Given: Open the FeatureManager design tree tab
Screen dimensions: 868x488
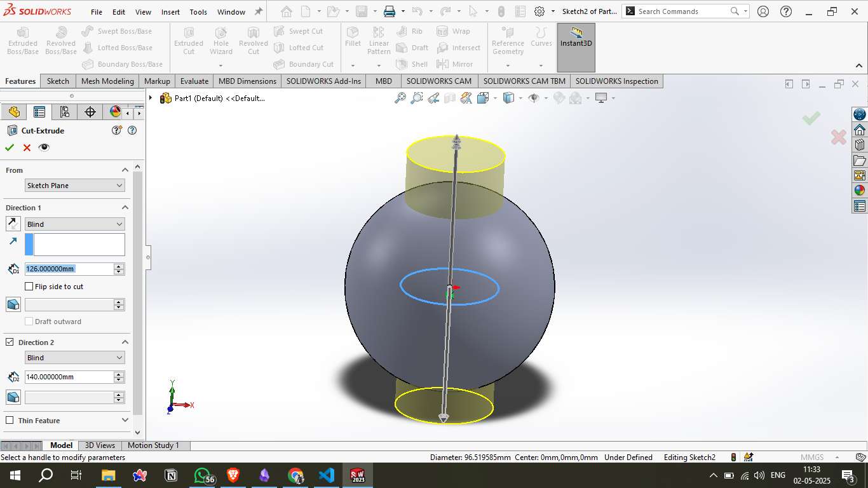Looking at the screenshot, I should (x=14, y=112).
